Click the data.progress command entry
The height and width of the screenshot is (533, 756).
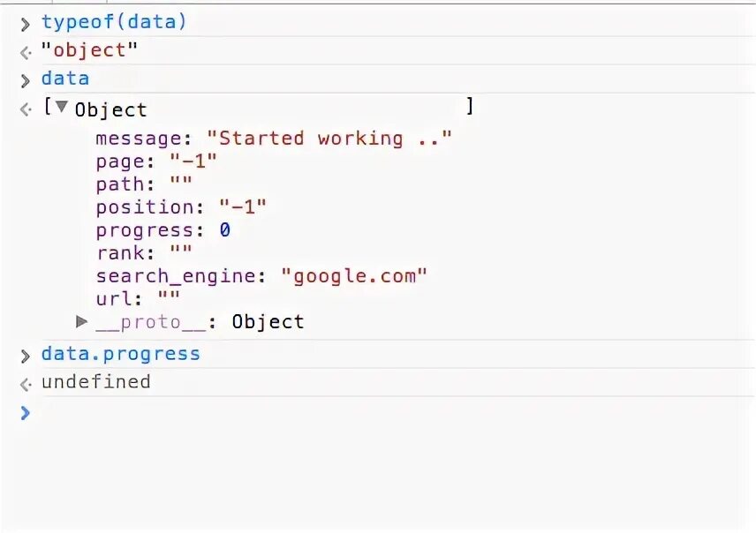120,354
